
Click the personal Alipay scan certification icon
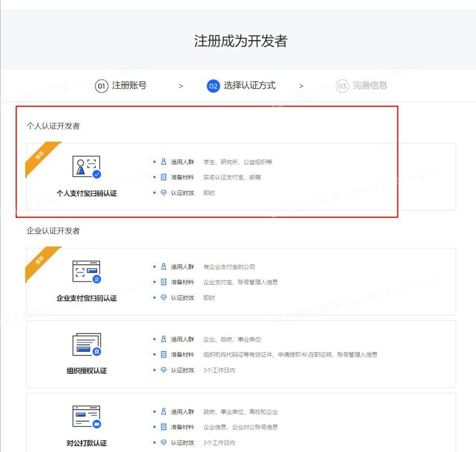tap(86, 167)
